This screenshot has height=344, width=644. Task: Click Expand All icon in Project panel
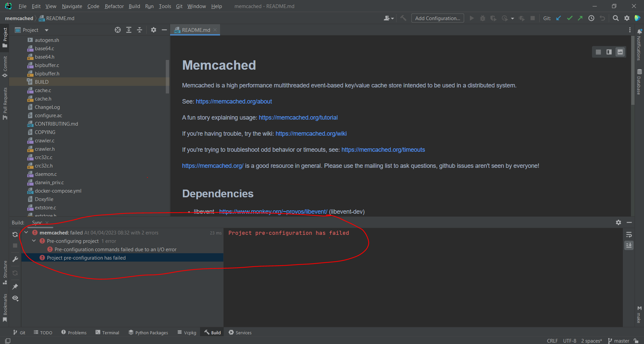(129, 30)
